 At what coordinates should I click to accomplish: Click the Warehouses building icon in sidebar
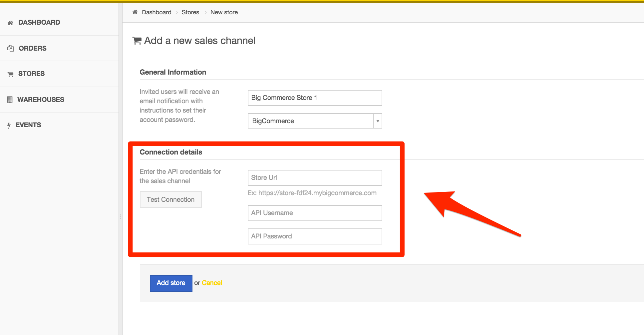tap(10, 100)
